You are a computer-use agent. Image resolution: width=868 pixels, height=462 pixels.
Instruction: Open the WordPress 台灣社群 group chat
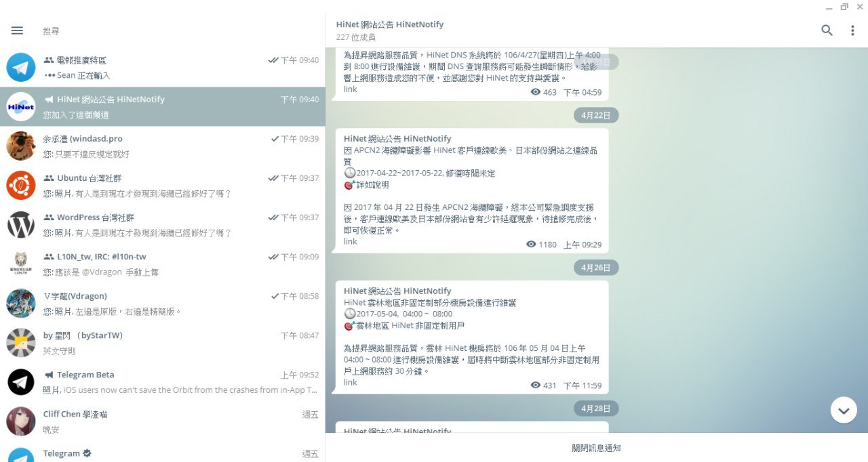163,224
